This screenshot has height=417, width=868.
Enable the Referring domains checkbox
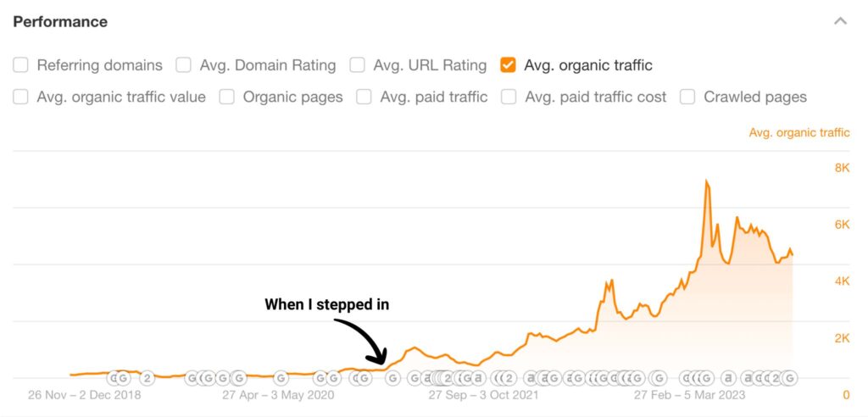21,65
